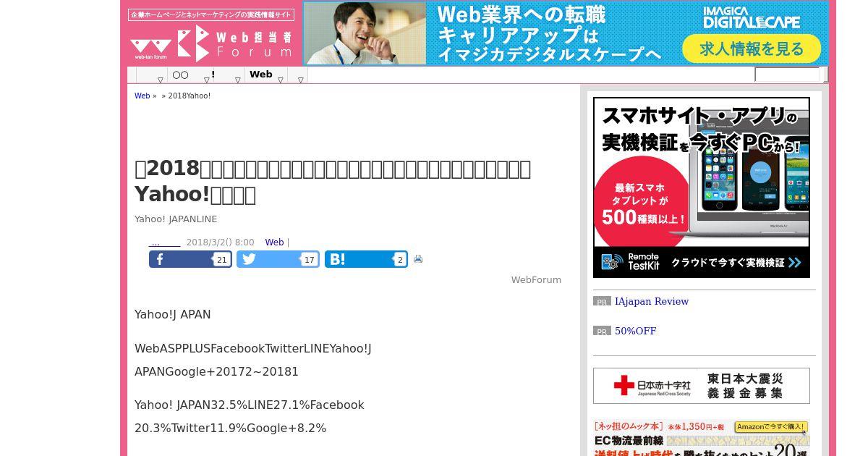Image resolution: width=868 pixels, height=456 pixels.
Task: Bookmark the article on Hatena B!
Action: pos(366,259)
